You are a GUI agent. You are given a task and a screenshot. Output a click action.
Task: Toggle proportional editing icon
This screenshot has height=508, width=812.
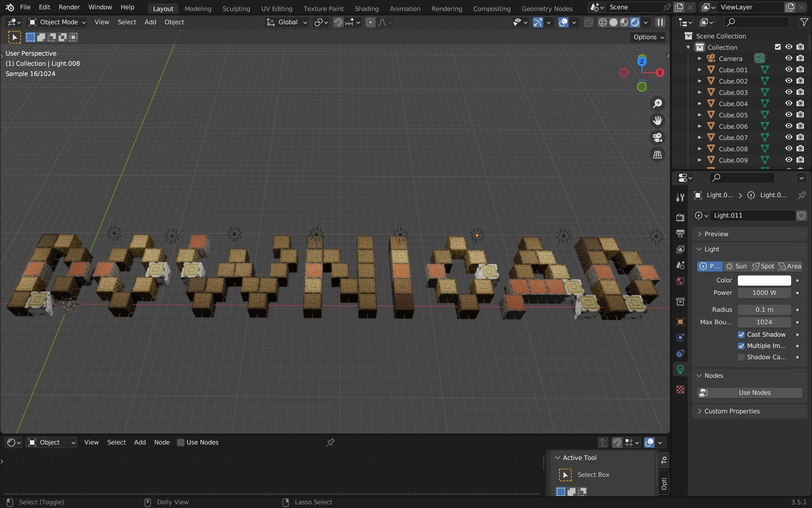370,23
